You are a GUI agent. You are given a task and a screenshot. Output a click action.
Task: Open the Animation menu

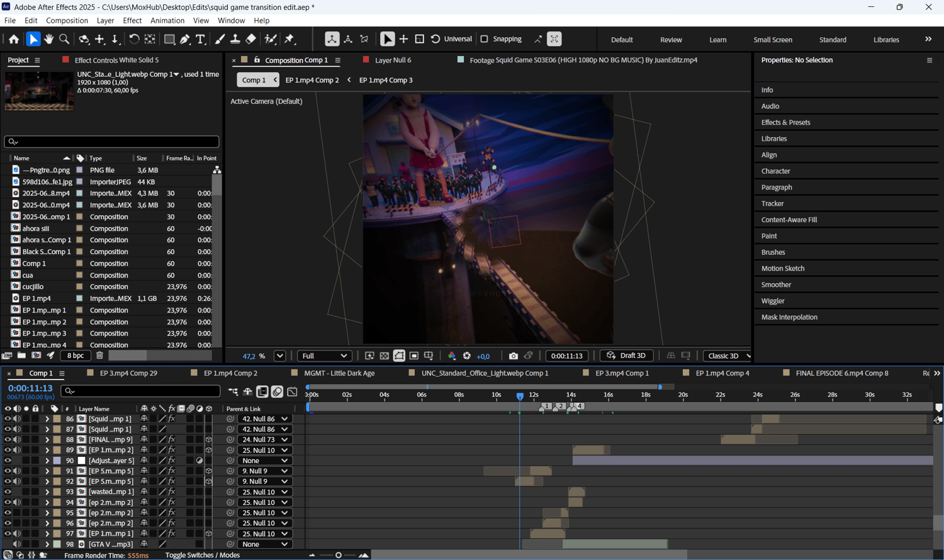pos(167,21)
